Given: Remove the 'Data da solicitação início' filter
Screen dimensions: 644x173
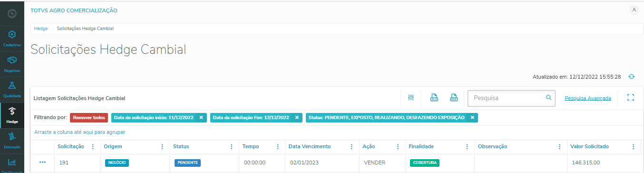Looking at the screenshot, I should (201, 118).
